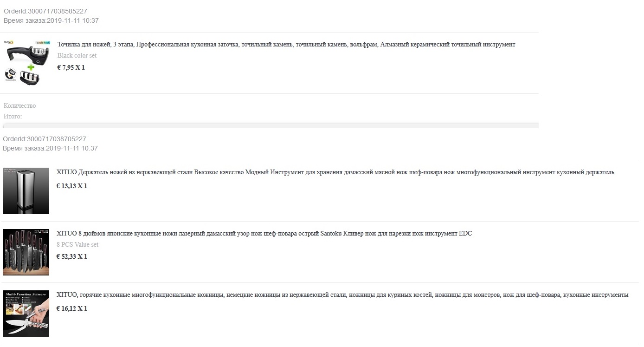The image size is (644, 347).
Task: Open the Multi-Function Scissors product image
Action: 26,314
